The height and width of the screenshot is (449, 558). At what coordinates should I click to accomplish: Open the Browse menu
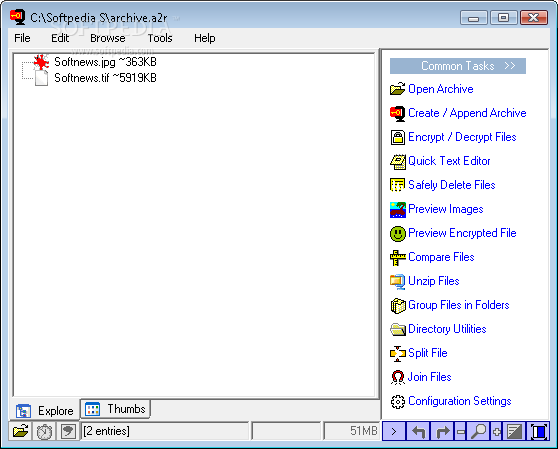coord(107,38)
